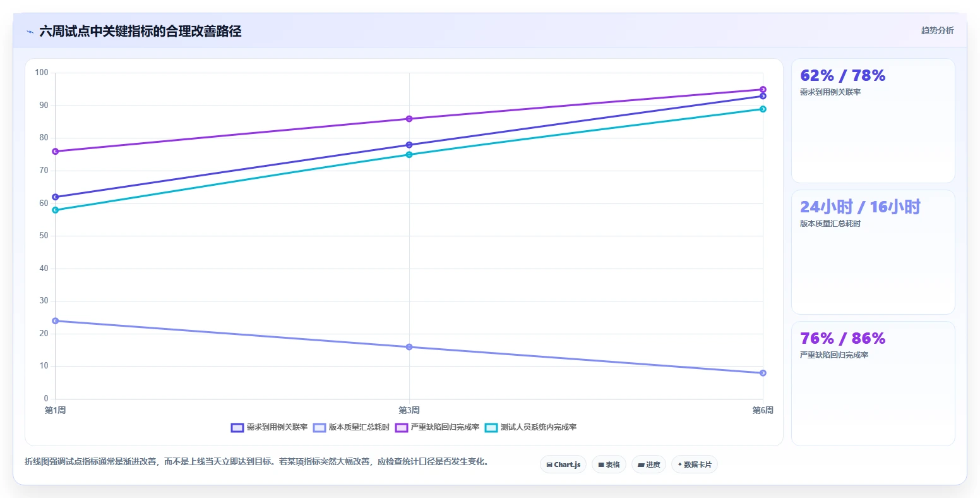Select the 数据卡片 chip
The image size is (980, 498).
695,465
